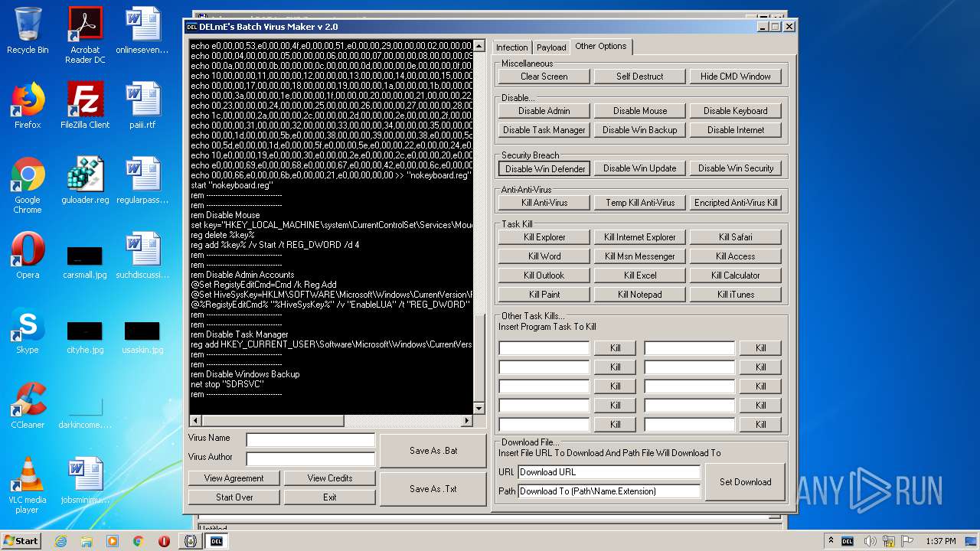Click the Disable Task Manager button

(544, 130)
